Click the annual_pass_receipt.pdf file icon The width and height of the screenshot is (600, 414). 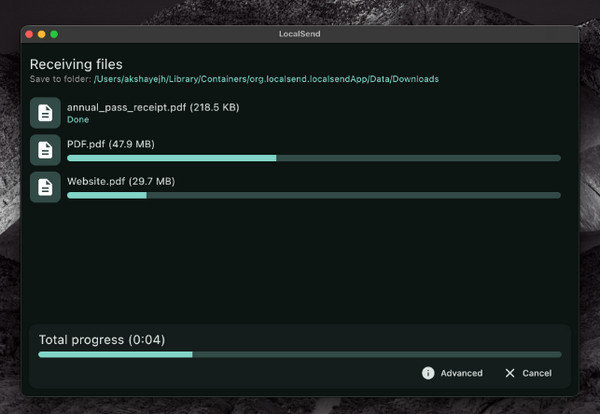click(x=45, y=113)
